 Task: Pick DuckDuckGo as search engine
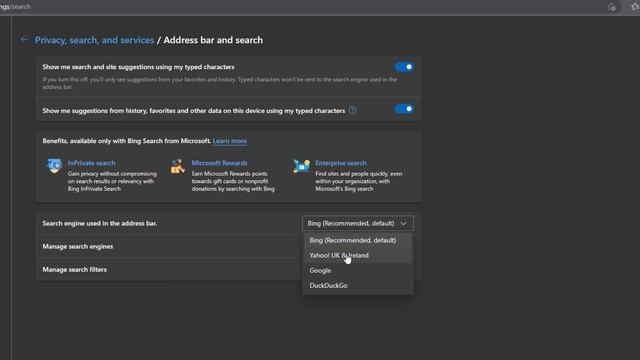point(358,286)
